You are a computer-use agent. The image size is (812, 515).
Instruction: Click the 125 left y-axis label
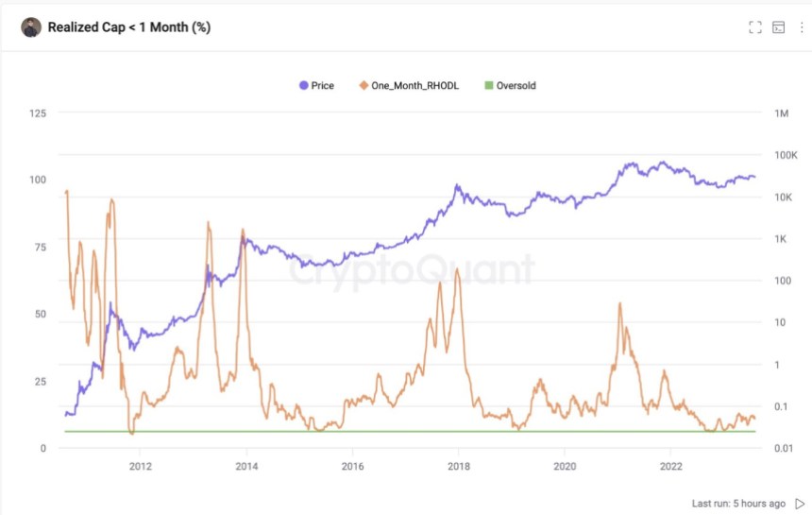click(x=38, y=113)
